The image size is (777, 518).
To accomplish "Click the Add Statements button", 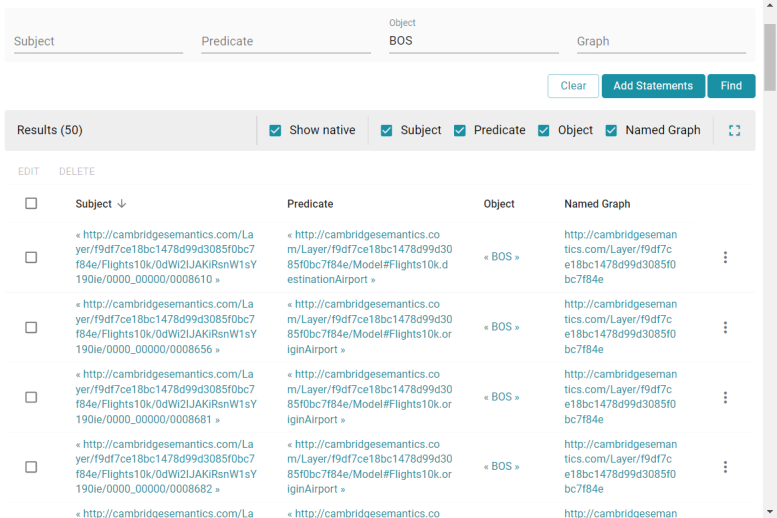I will 653,86.
